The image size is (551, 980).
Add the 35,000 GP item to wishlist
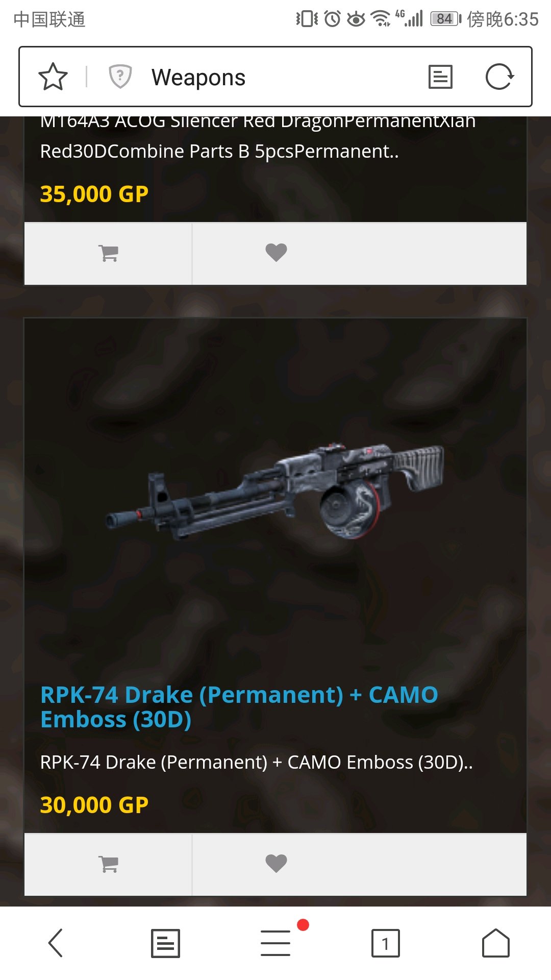[x=276, y=253]
